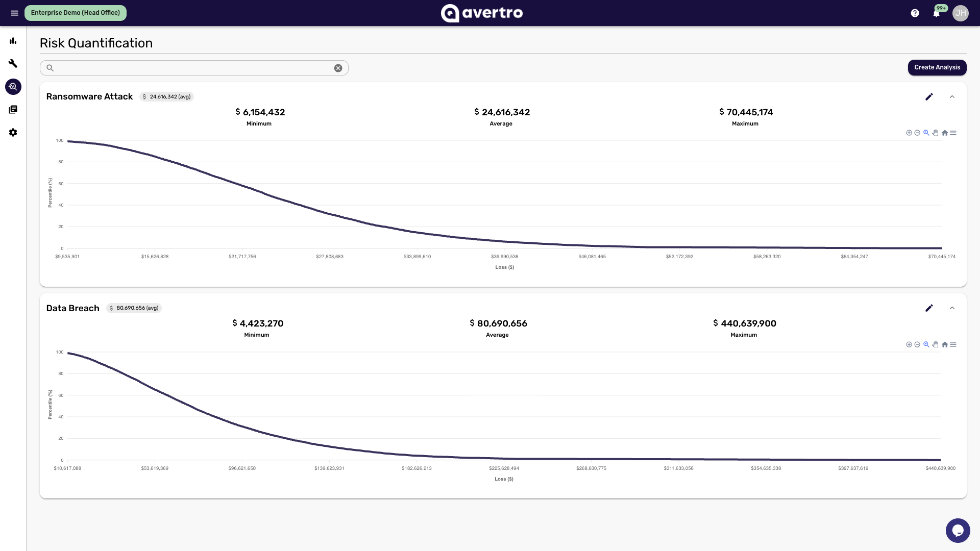Screen dimensions: 980x551
Task: Reset zoom on Data Breach chart
Action: coord(945,344)
